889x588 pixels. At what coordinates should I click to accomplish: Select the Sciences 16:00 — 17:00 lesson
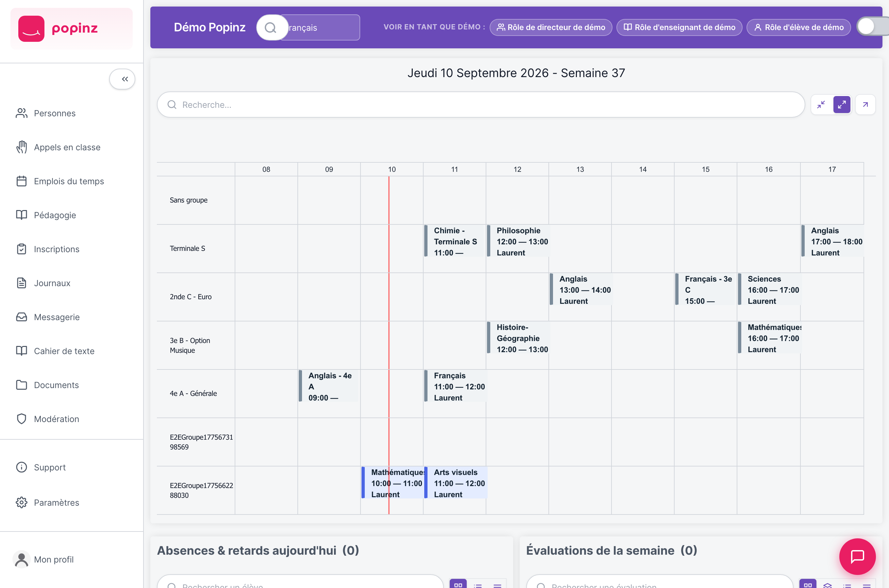coord(769,289)
